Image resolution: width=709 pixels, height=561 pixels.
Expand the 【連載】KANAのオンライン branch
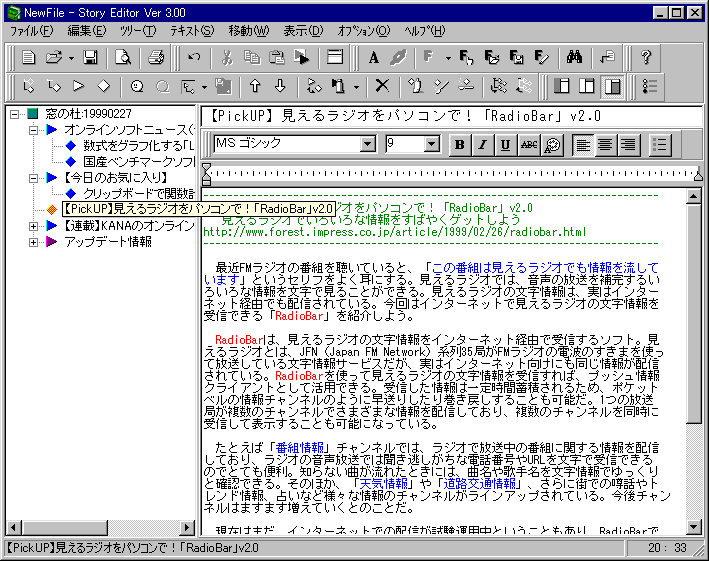[x=33, y=226]
